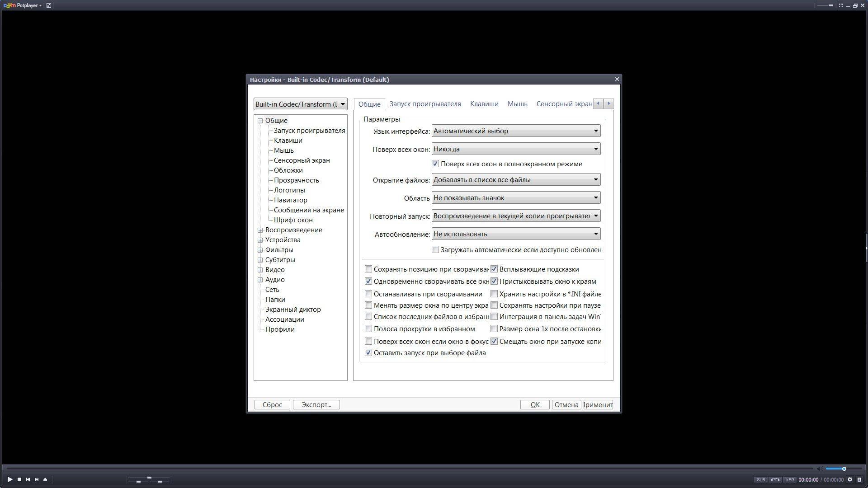The width and height of the screenshot is (868, 488).
Task: Open the EQ equalizer button
Action: [x=790, y=480]
